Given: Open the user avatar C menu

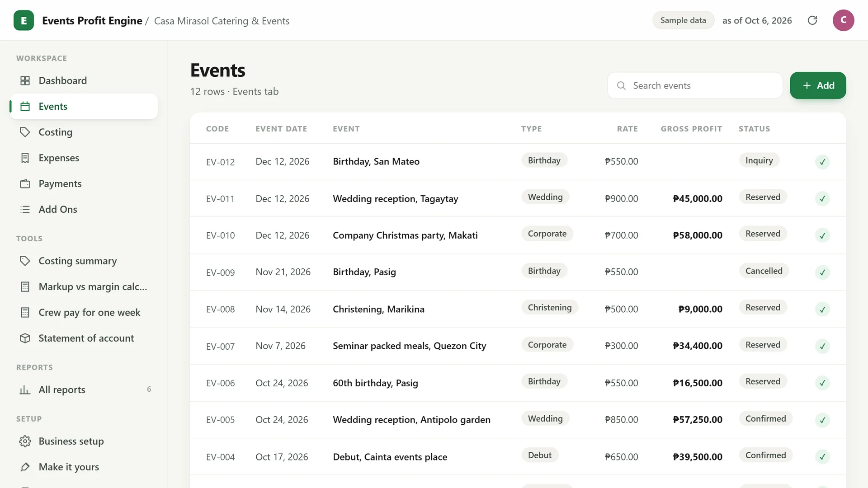Looking at the screenshot, I should (x=843, y=20).
